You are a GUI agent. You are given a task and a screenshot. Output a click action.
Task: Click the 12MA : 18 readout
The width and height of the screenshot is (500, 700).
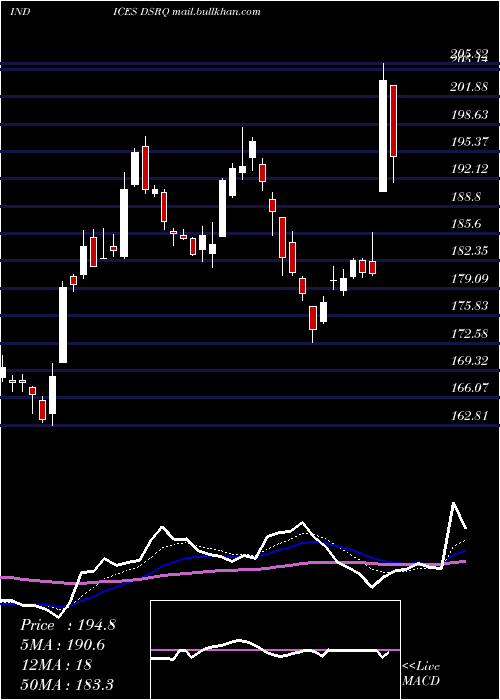pos(56,664)
